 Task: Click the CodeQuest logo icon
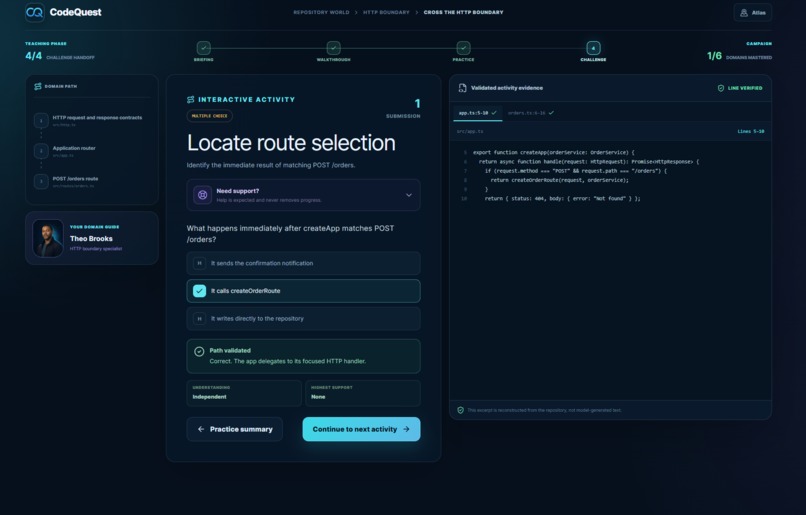click(35, 12)
